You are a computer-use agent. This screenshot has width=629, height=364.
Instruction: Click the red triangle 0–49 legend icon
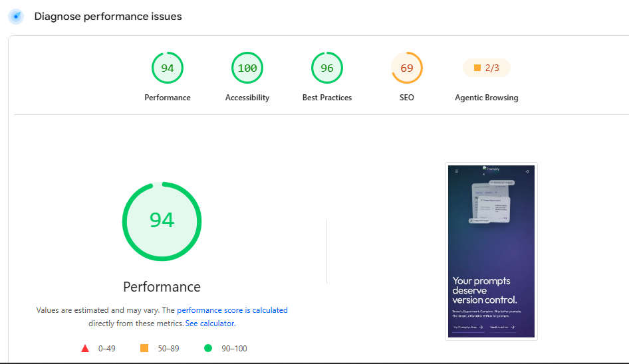(x=85, y=348)
